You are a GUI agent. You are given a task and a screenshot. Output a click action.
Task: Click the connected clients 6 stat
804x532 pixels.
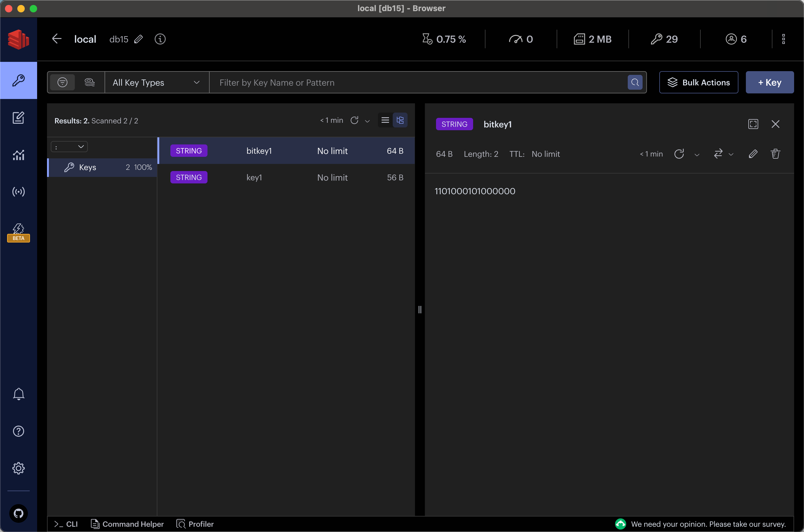(736, 39)
